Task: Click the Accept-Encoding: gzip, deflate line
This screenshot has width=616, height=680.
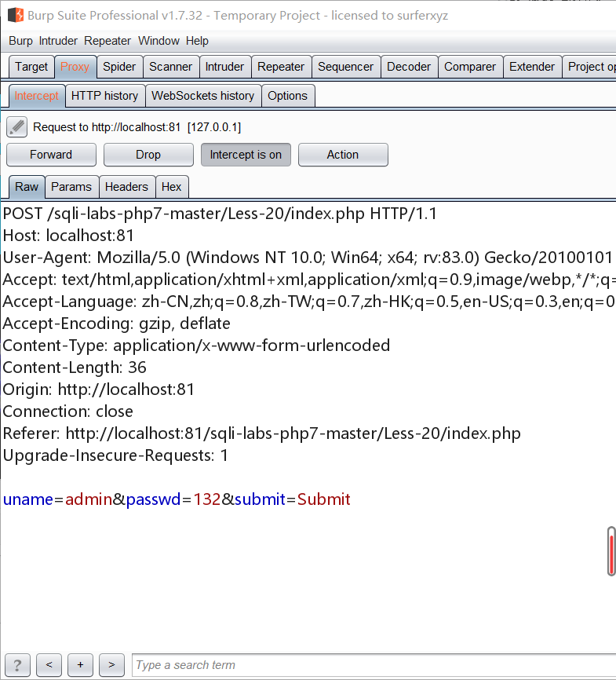Action: click(117, 324)
